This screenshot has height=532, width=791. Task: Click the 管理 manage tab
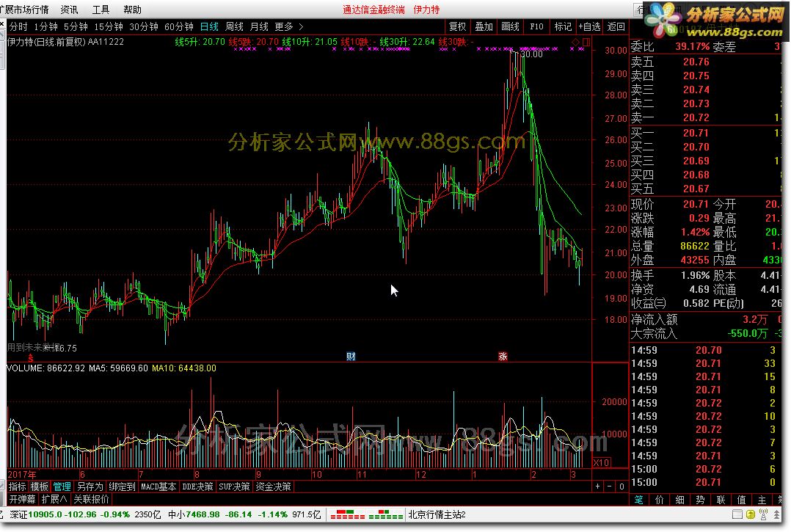[62, 487]
